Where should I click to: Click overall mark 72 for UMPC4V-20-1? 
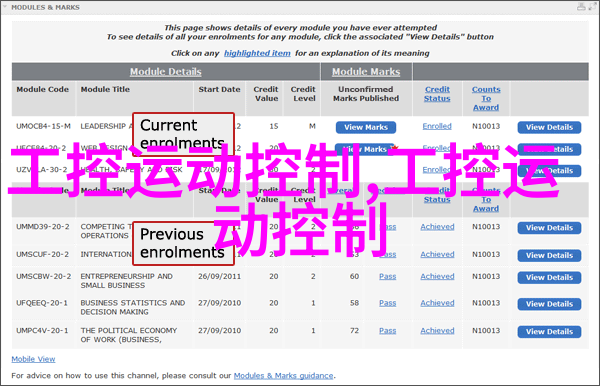click(x=354, y=331)
